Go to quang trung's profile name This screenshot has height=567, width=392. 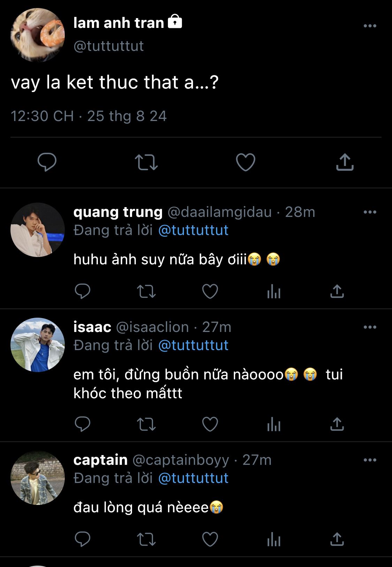pos(118,212)
